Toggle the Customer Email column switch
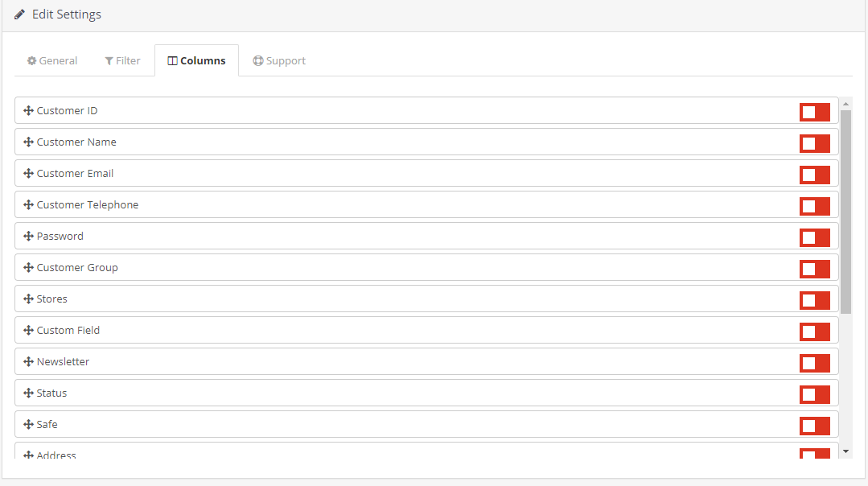Image resolution: width=868 pixels, height=486 pixels. coord(815,175)
